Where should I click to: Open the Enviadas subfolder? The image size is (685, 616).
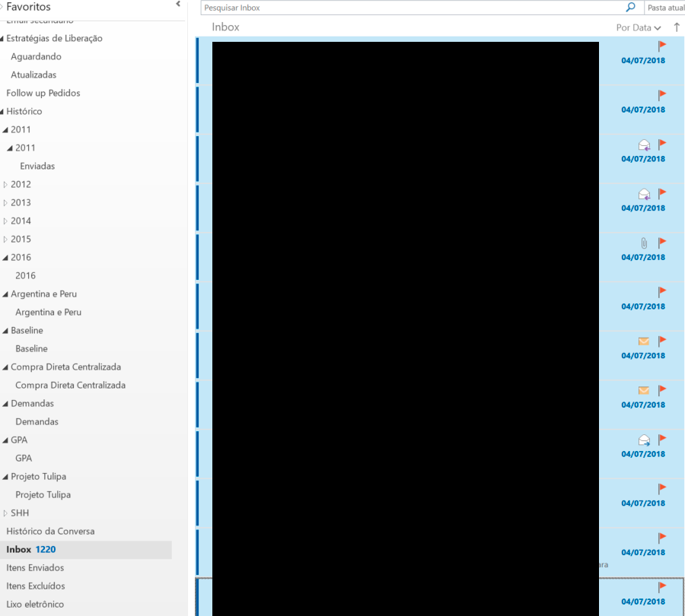click(37, 167)
